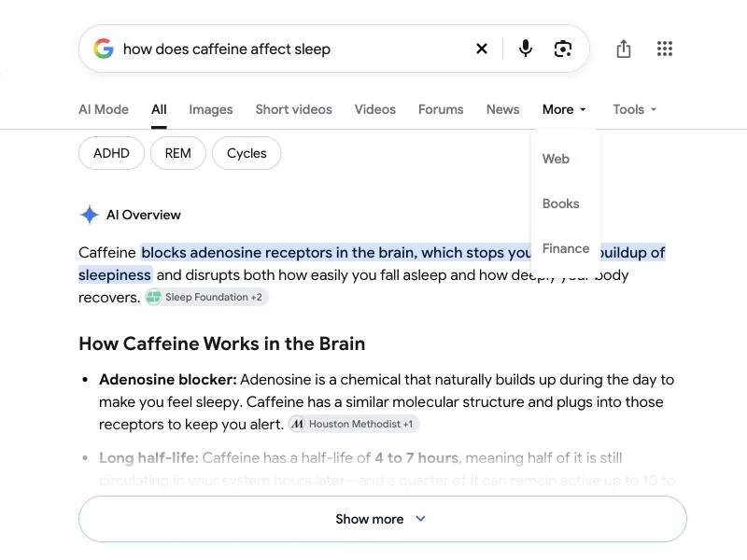Clear the search query with the X icon
The width and height of the screenshot is (747, 560).
[482, 49]
